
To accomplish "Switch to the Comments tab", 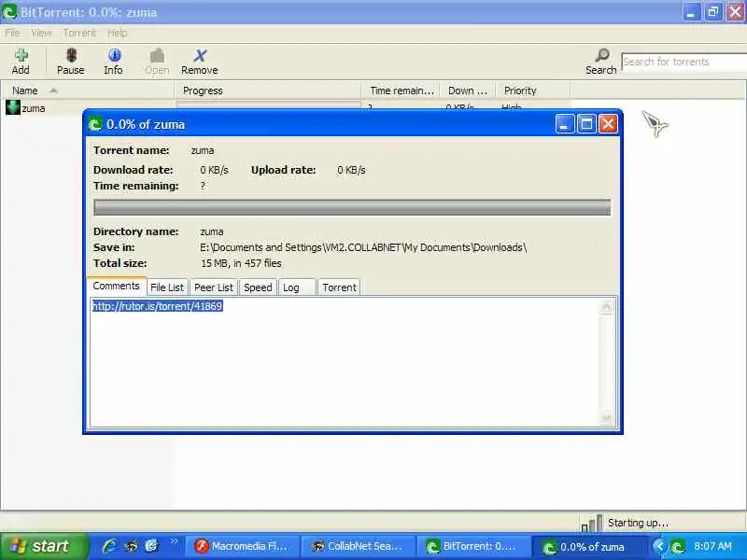I will click(116, 286).
